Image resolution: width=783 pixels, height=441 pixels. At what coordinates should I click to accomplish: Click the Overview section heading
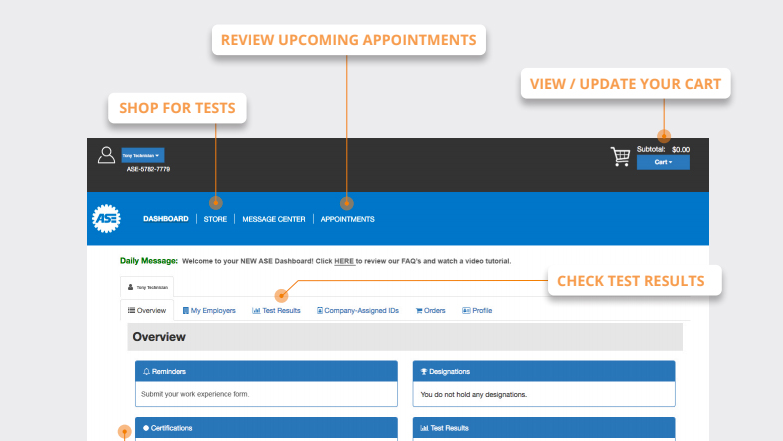(159, 337)
